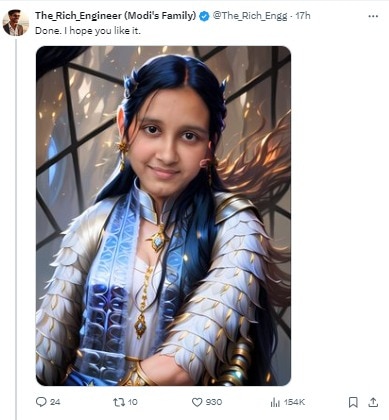Screen dimensions: 389x420
Task: Click the blue pendant in the portrait image
Action: pos(158,241)
